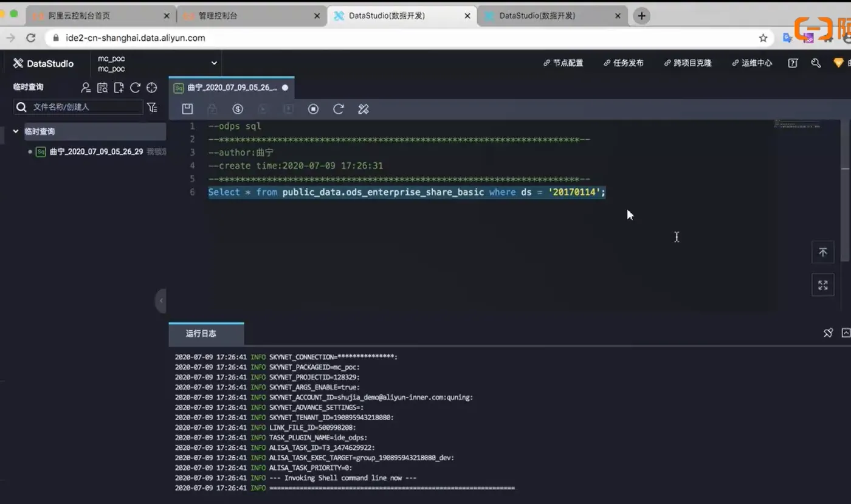Click the diamond badge icon

click(838, 63)
